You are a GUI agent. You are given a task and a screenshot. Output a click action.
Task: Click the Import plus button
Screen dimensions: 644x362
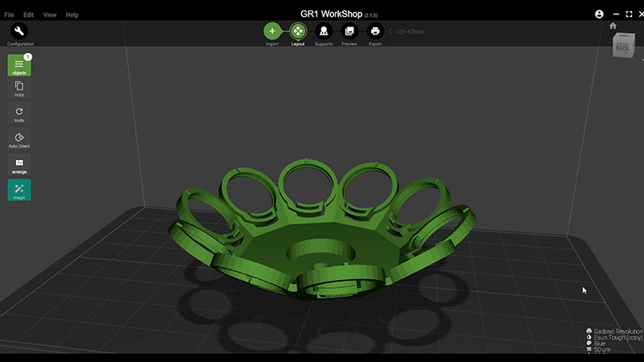(272, 31)
